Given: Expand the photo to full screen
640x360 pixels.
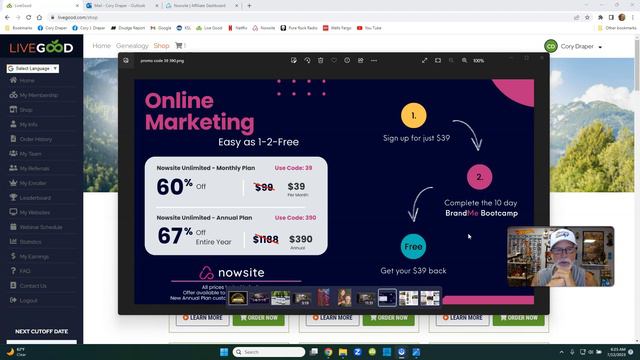Looking at the screenshot, I should coord(424,60).
